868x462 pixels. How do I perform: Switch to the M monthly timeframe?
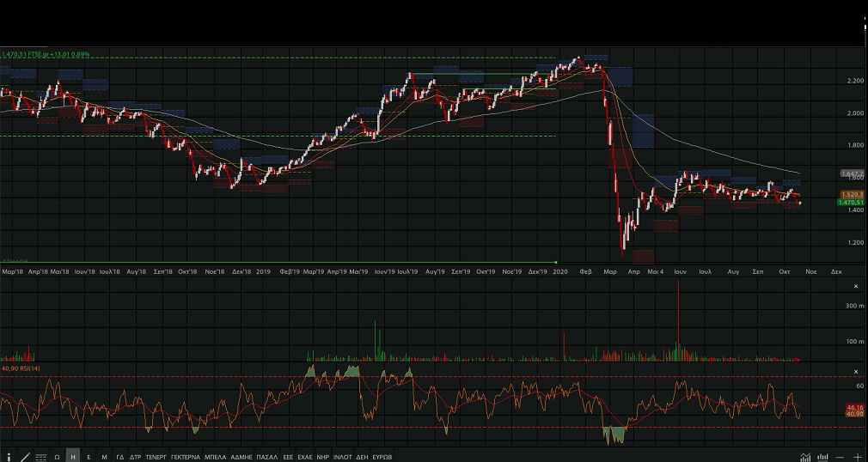104,457
